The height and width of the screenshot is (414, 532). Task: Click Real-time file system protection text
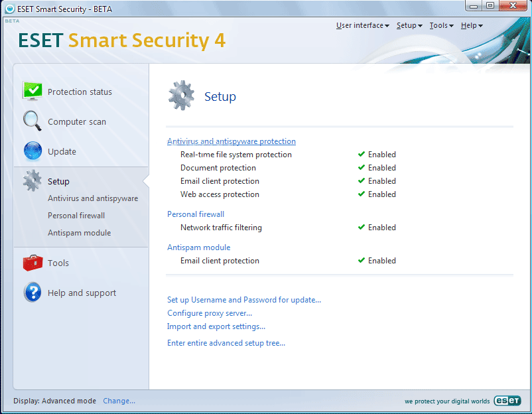tap(236, 155)
